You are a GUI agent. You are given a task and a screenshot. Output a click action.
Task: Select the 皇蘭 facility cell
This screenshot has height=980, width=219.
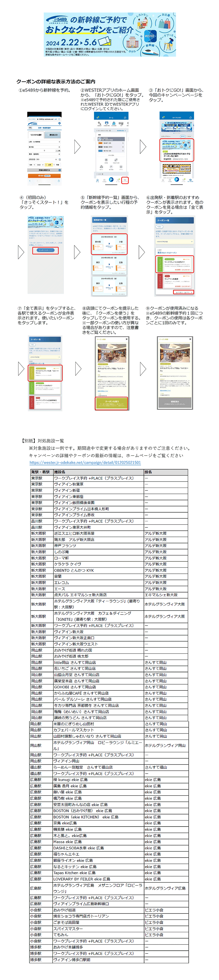tap(98, 576)
